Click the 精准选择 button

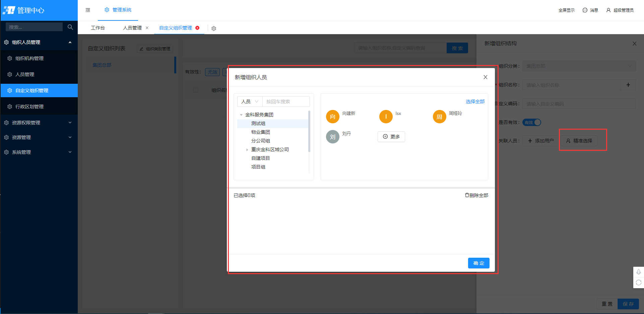point(579,141)
